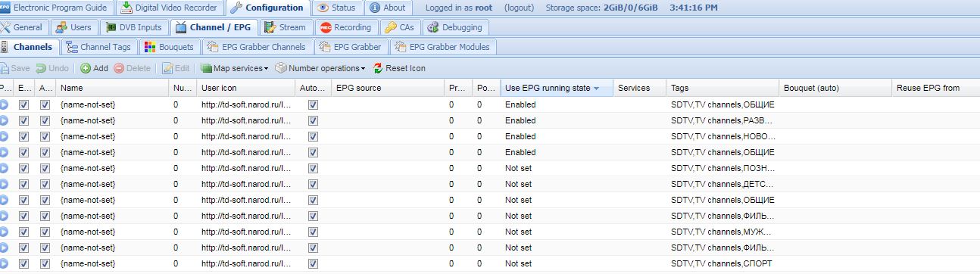The image size is (980, 274).
Task: Sort by the User icon column header
Action: pyautogui.click(x=246, y=89)
